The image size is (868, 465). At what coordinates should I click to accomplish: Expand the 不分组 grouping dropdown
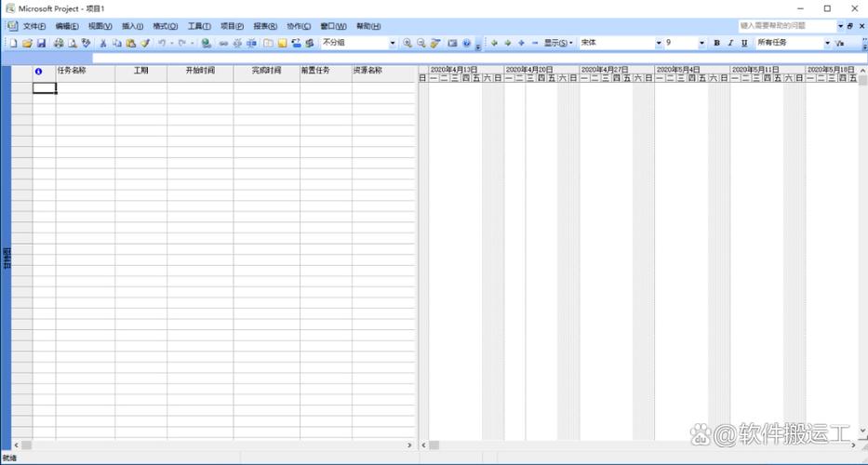[393, 43]
